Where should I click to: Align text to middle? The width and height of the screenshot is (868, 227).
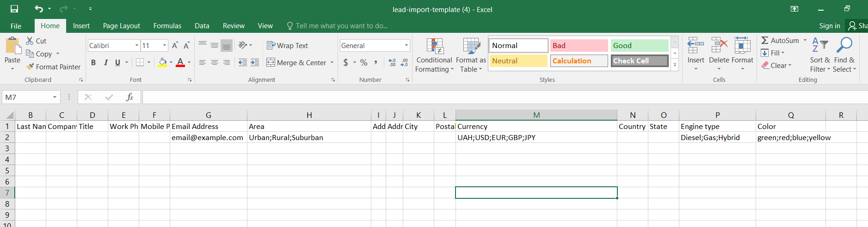click(215, 45)
